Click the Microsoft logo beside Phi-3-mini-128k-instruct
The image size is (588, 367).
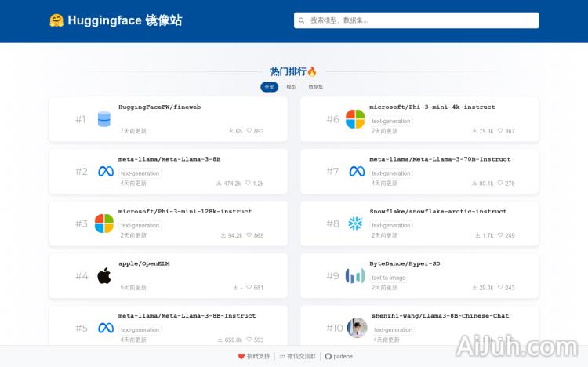point(104,223)
